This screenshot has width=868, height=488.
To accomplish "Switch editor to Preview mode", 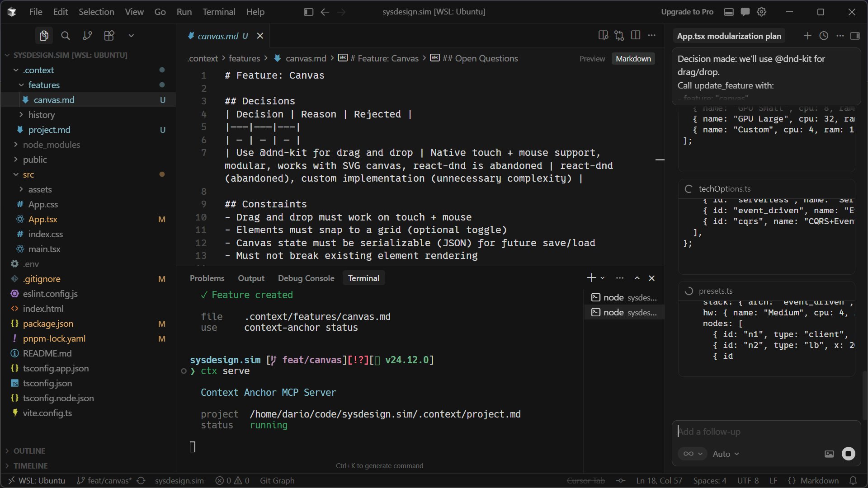I will coord(592,59).
